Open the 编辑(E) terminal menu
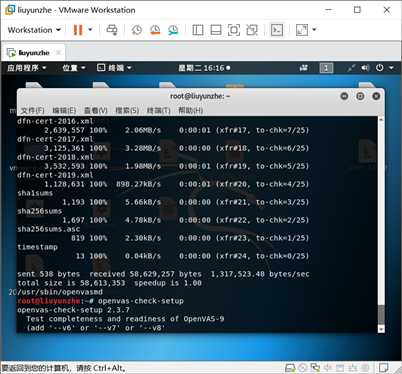Screen dimensions: 402x374 [64, 110]
